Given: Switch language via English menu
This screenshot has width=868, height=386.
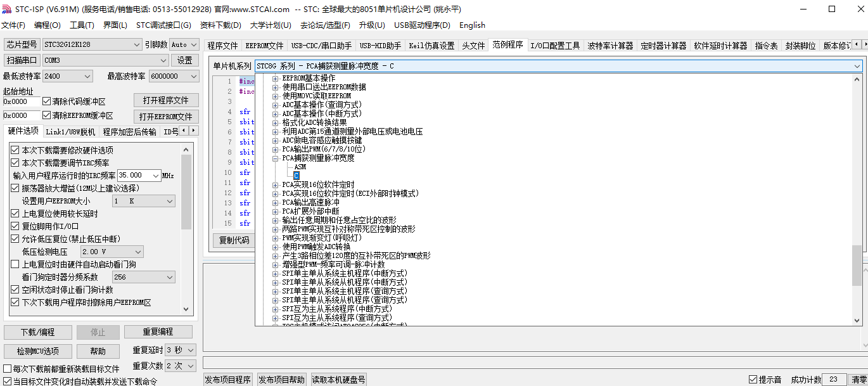Looking at the screenshot, I should pos(472,25).
